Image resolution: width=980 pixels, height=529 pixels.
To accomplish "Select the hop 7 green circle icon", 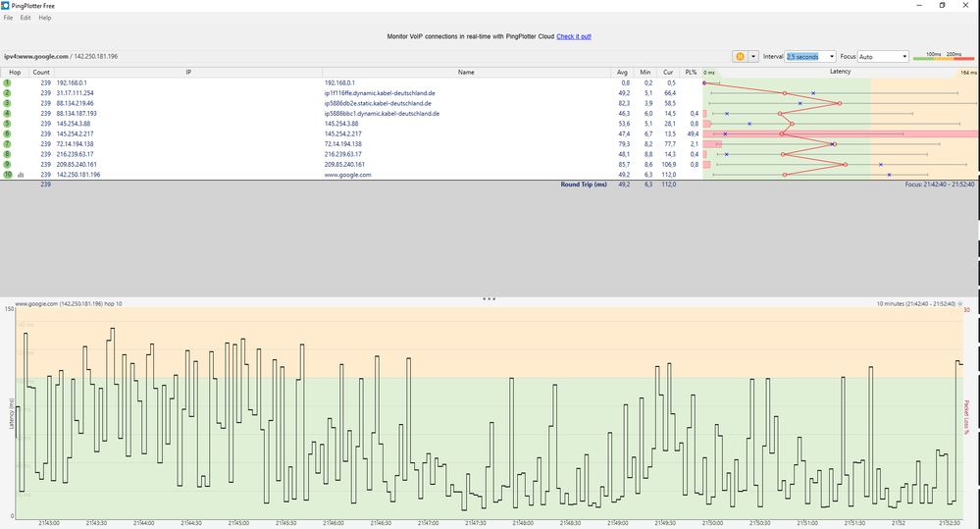I will 8,144.
